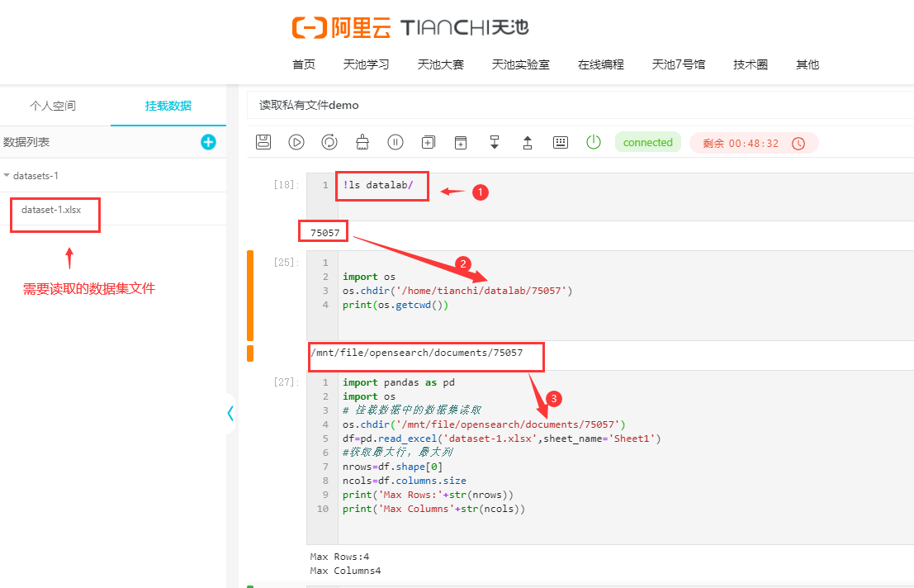
Task: Select the cell prompt [25]:
Action: [287, 263]
